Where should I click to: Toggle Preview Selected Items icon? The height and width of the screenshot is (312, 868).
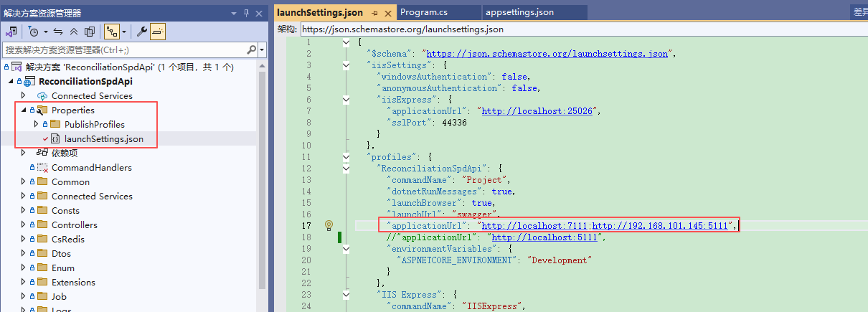point(158,32)
